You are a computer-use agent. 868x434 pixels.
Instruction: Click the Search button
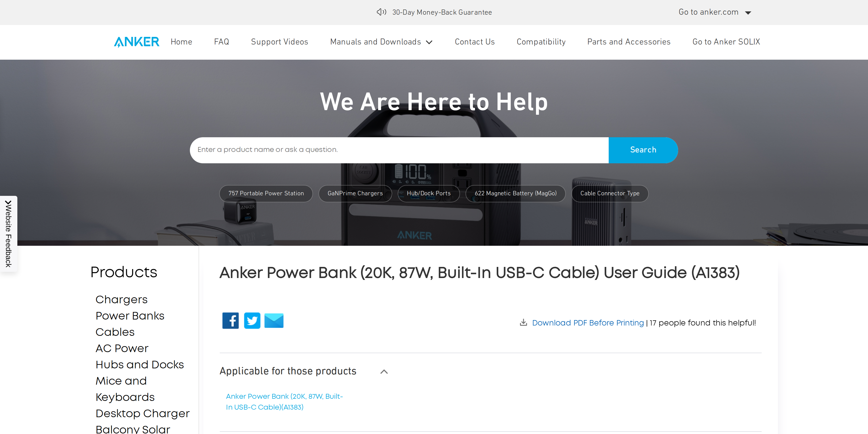643,150
